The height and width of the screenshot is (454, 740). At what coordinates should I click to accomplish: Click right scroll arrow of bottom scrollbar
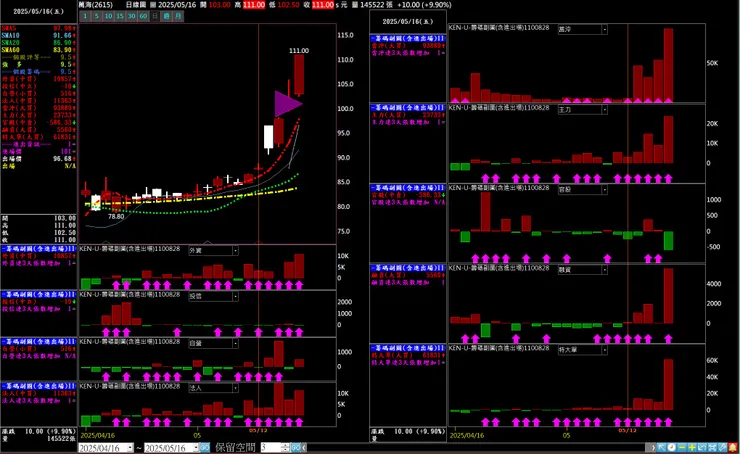click(x=653, y=447)
